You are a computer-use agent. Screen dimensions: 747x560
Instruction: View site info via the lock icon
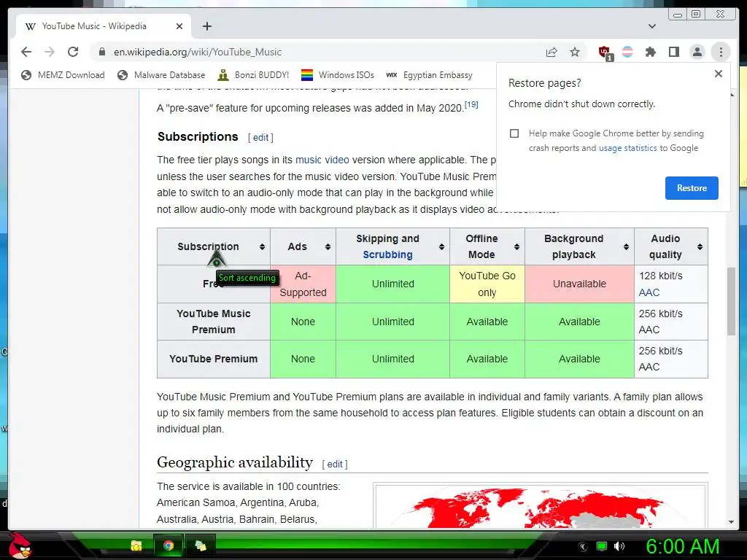101,52
